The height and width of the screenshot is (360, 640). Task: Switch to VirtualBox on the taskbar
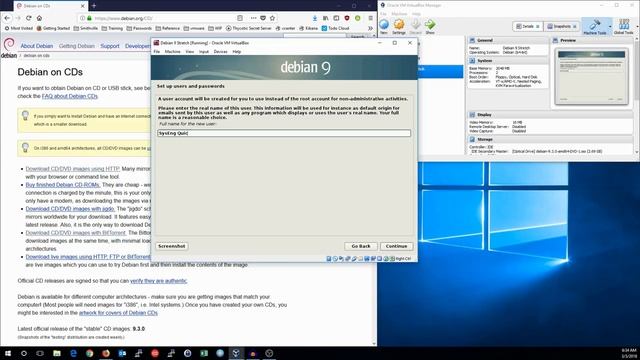click(236, 353)
